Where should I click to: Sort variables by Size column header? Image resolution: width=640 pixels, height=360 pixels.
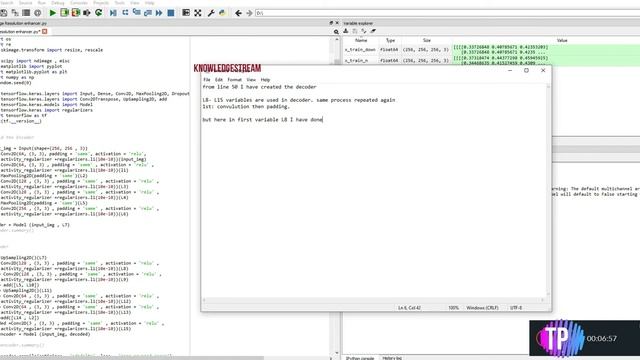[x=427, y=40]
